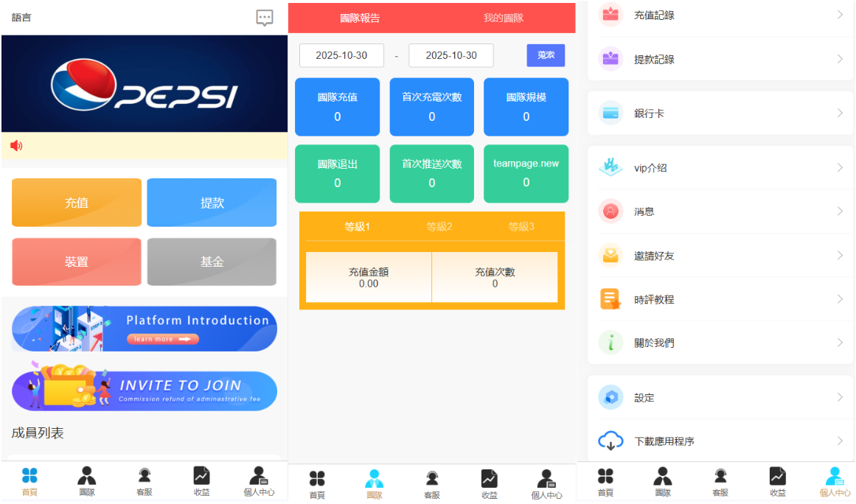Open the 充值記錄 recharge records icon
856x504 pixels.
click(610, 14)
